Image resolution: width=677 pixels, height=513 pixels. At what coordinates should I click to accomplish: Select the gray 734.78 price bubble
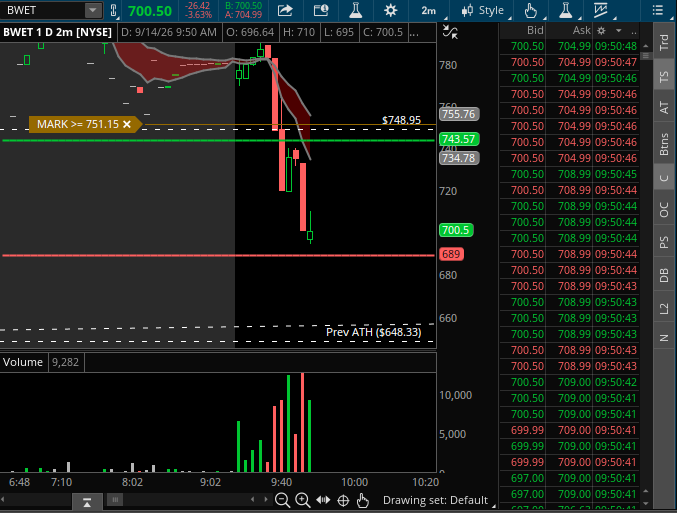[459, 158]
